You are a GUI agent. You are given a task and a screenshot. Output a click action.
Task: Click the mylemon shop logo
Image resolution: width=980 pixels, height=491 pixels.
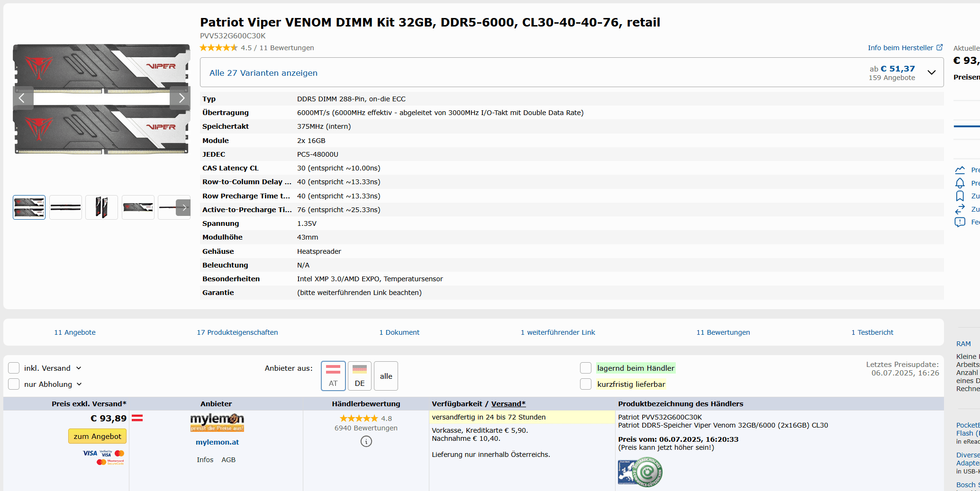tap(217, 422)
